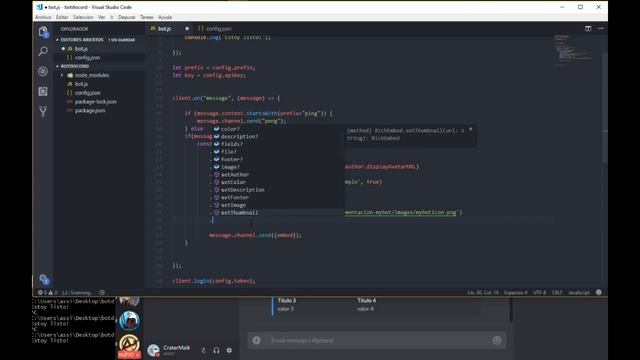Open the Ver menu
This screenshot has width=640, height=360.
tap(101, 17)
